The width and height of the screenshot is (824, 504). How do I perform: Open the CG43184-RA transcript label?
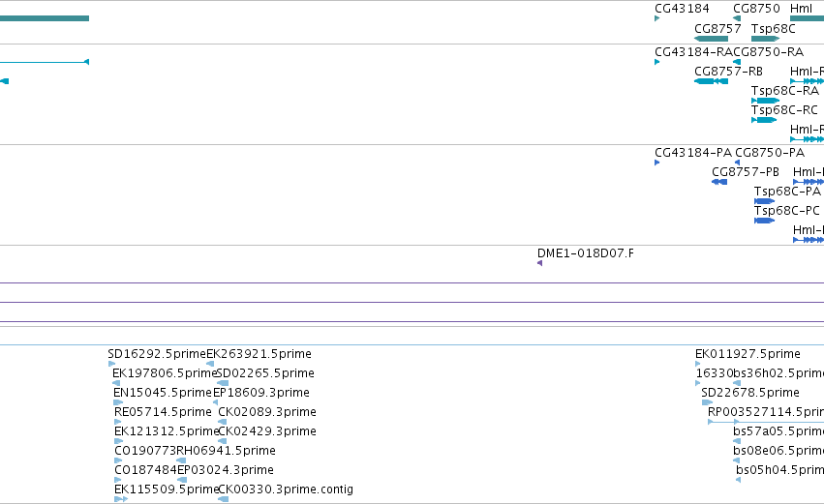[x=693, y=52]
